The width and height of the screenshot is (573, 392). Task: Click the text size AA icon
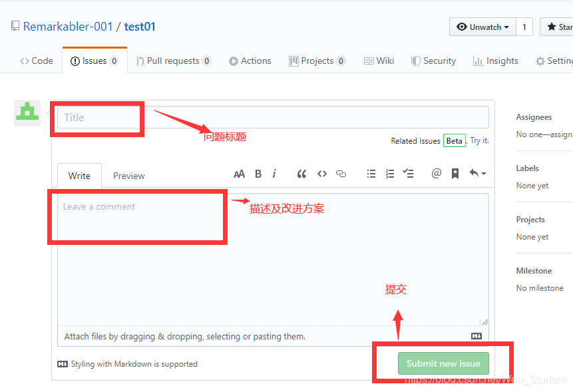click(x=239, y=174)
